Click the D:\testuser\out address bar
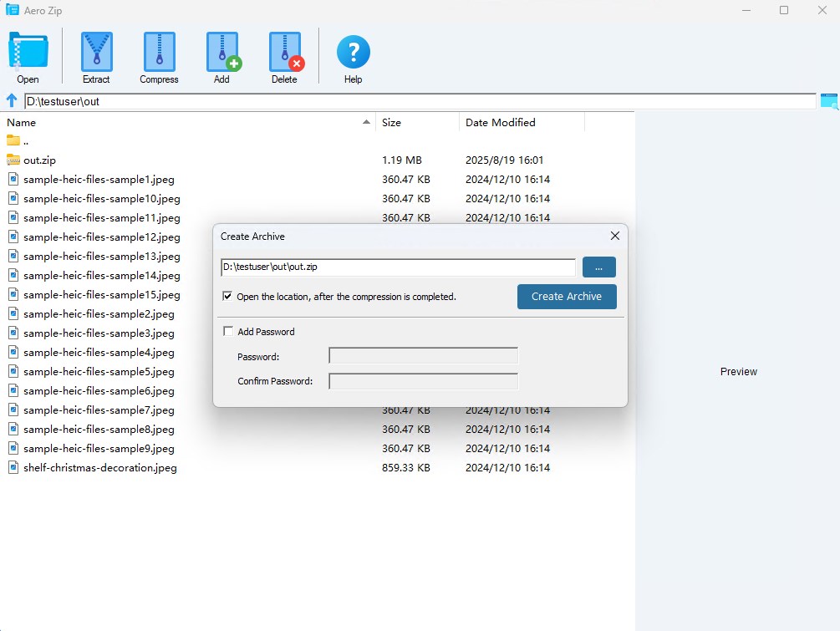This screenshot has width=840, height=631. [420, 101]
